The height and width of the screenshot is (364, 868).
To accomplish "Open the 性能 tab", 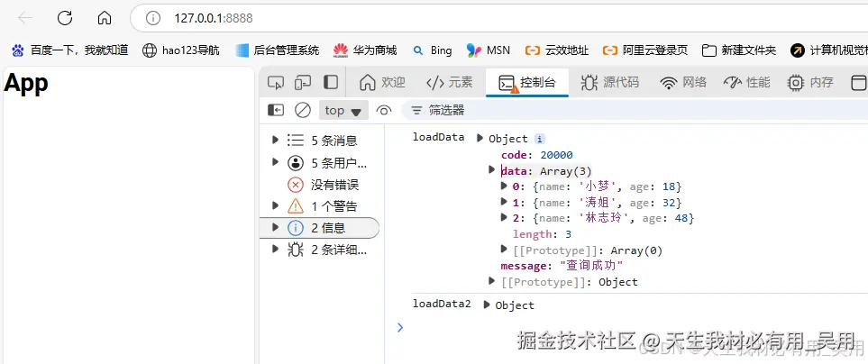I will pos(746,82).
